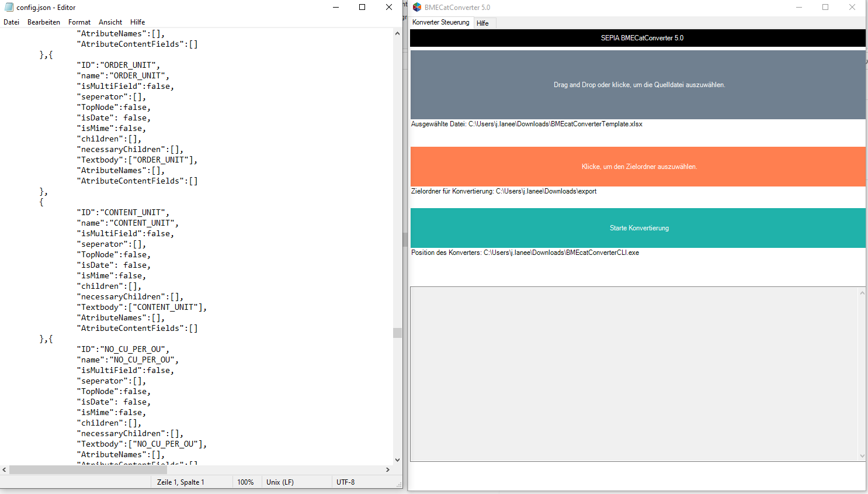This screenshot has height=494, width=868.
Task: Click the Ausgewählte Datei path label
Action: click(527, 124)
